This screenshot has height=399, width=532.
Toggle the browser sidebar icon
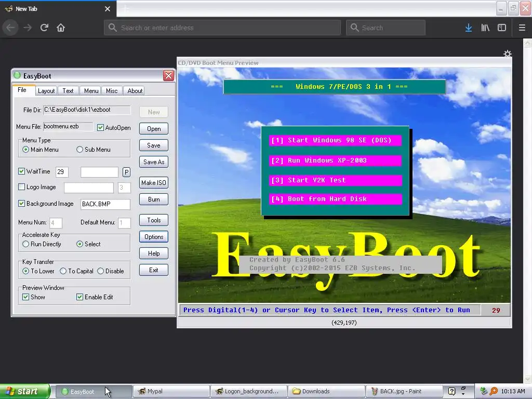[x=502, y=28]
